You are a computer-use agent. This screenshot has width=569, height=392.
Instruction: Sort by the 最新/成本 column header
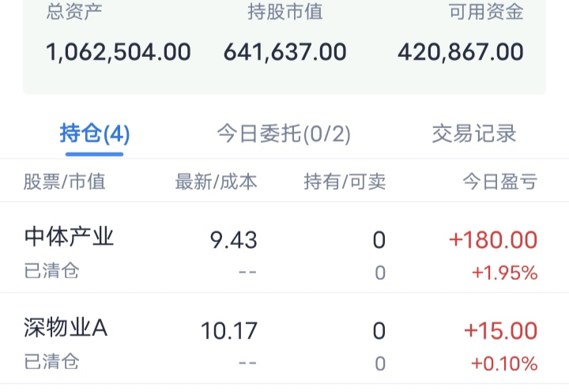click(x=216, y=182)
